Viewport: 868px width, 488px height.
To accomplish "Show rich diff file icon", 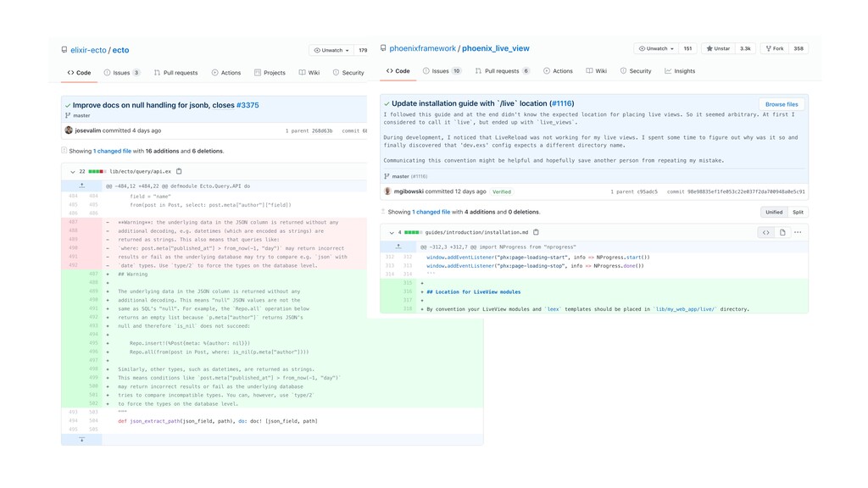I will (x=782, y=232).
